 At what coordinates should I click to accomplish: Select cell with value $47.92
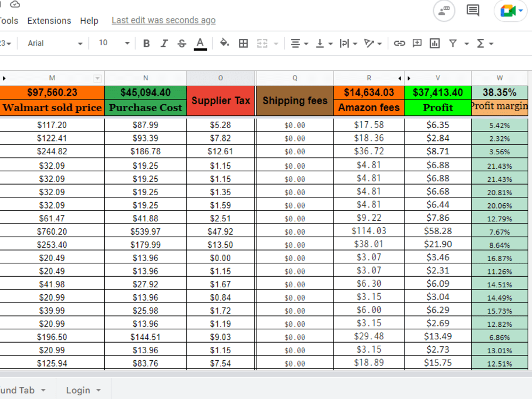click(221, 231)
